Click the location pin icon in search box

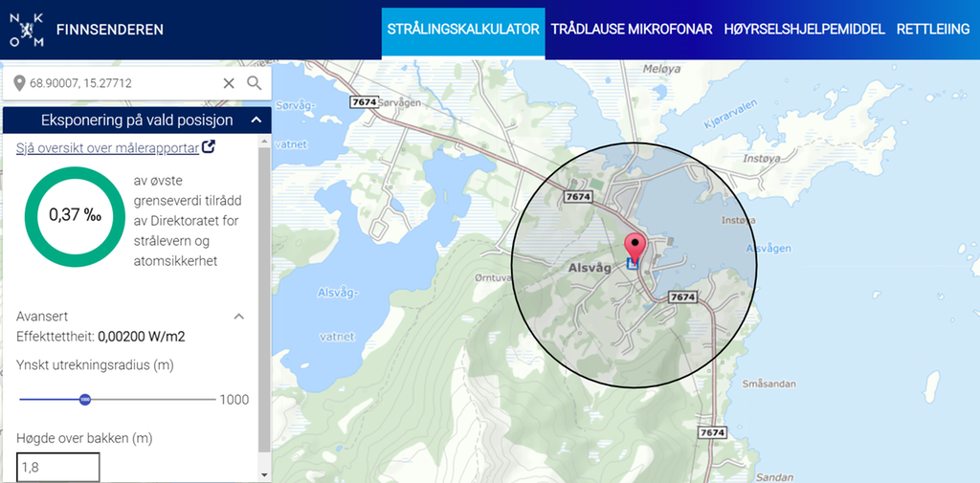(19, 83)
